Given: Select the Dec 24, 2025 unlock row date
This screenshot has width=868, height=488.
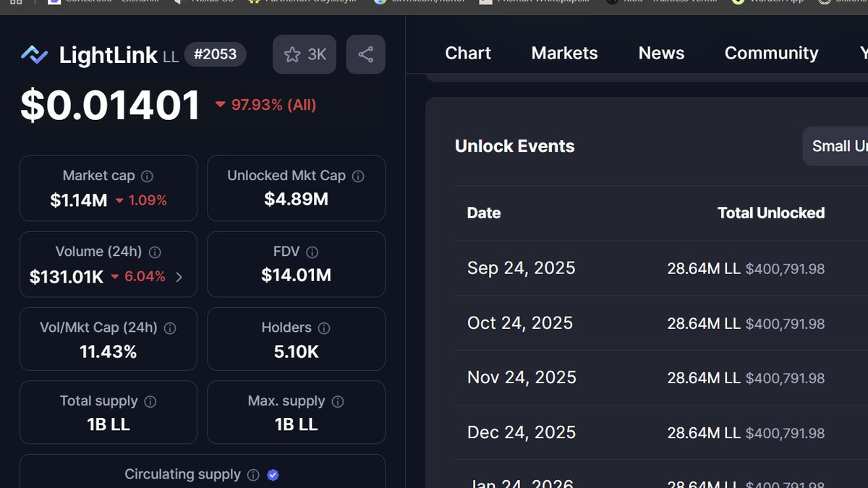Looking at the screenshot, I should (522, 432).
